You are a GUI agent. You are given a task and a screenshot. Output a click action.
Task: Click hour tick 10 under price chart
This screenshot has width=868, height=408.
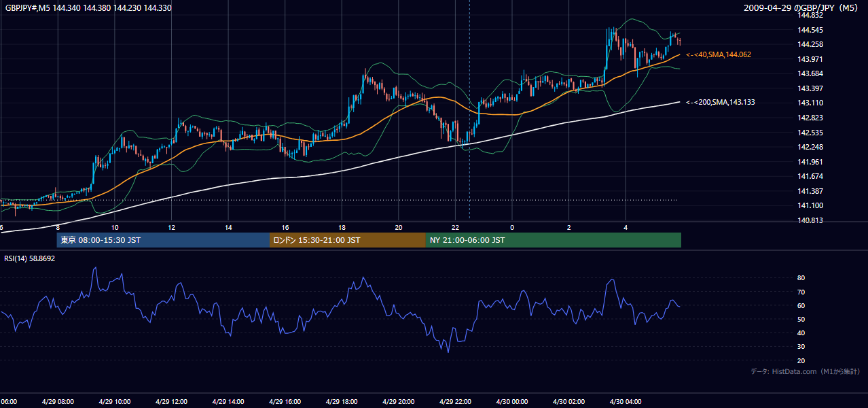tap(115, 227)
